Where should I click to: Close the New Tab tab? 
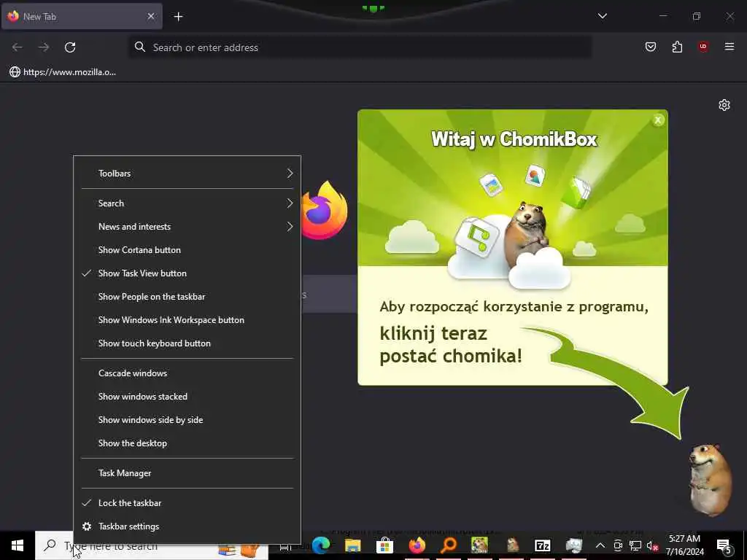click(151, 16)
